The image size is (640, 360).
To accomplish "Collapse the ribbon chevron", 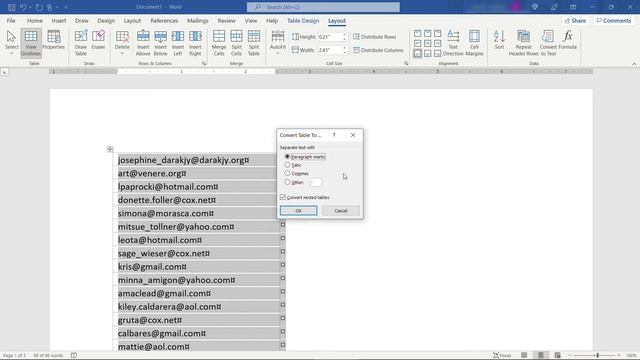I will click(634, 64).
